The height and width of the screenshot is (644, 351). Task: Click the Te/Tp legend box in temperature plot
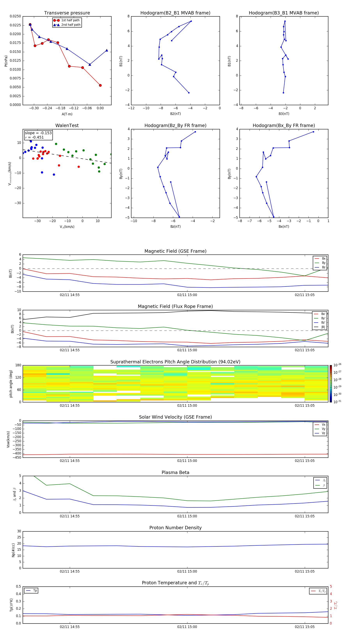318,591
